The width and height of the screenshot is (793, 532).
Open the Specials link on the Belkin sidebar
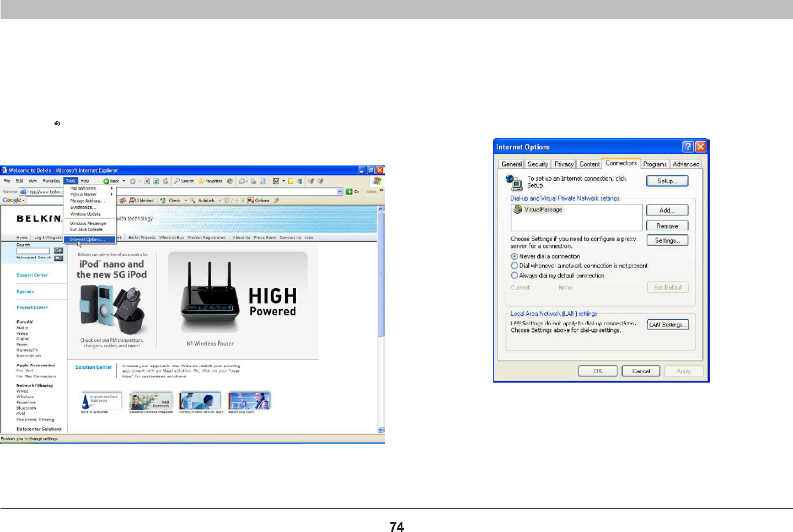tap(25, 292)
